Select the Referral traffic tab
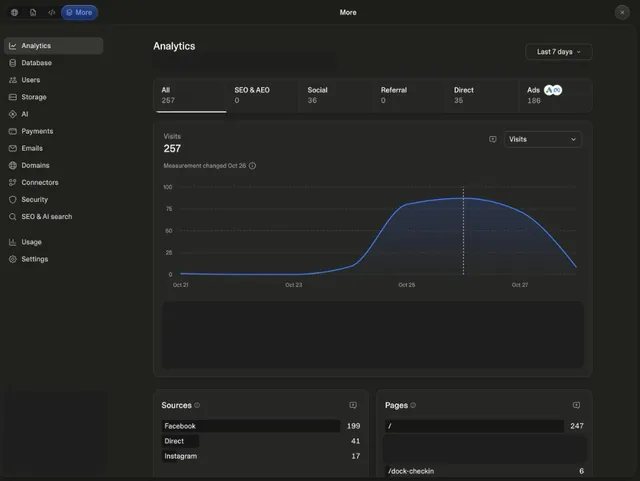 click(408, 96)
